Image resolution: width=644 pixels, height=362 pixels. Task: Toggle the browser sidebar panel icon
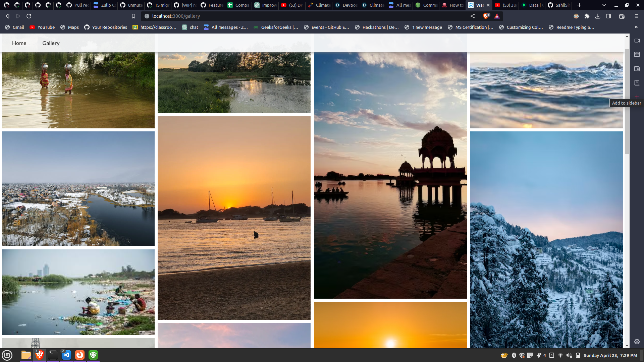(x=608, y=16)
